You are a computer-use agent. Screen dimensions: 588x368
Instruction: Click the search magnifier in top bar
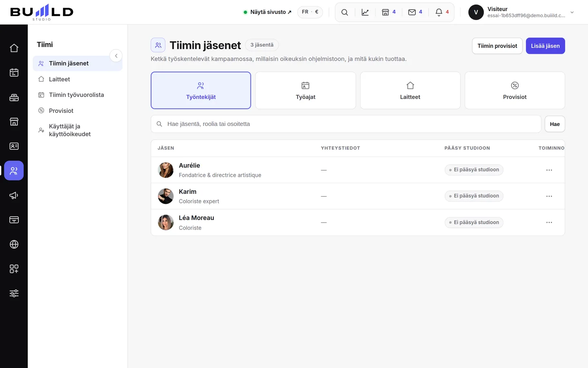[x=345, y=12]
